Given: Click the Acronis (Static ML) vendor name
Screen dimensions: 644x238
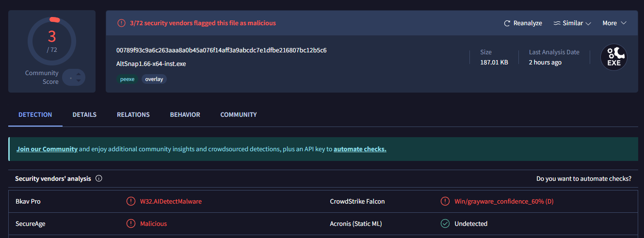Looking at the screenshot, I should click(356, 223).
